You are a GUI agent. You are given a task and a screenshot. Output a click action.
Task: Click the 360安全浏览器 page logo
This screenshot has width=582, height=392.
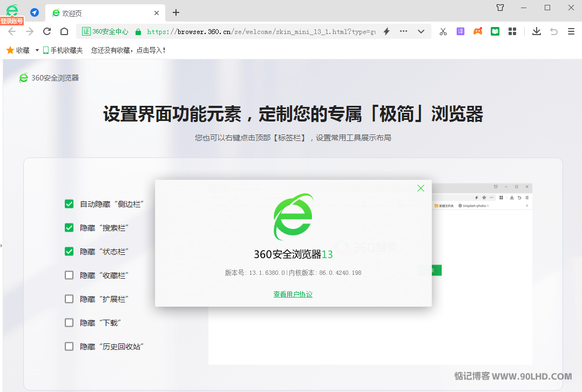(49, 78)
